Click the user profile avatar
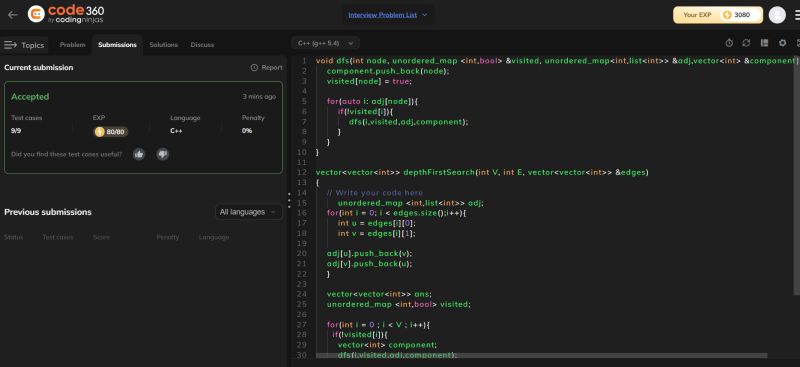 pyautogui.click(x=777, y=15)
